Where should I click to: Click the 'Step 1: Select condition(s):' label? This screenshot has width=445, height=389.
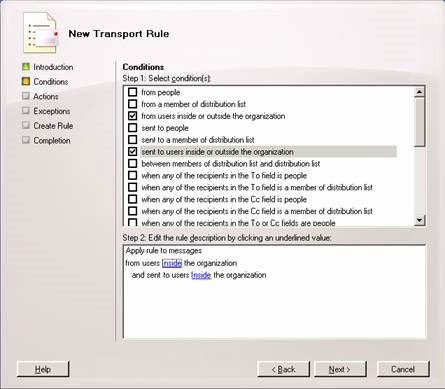pyautogui.click(x=167, y=78)
